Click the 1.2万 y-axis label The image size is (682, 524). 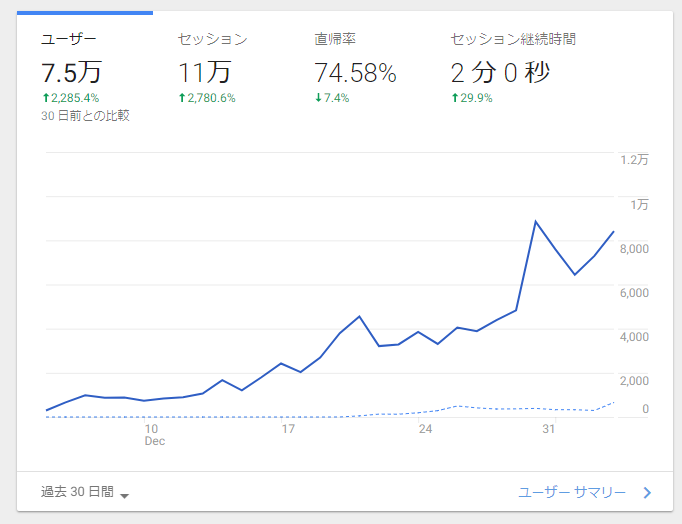[634, 160]
